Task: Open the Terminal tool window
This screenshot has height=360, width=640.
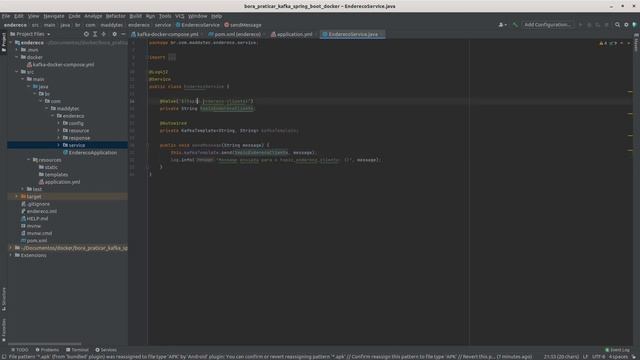Action: click(x=77, y=350)
